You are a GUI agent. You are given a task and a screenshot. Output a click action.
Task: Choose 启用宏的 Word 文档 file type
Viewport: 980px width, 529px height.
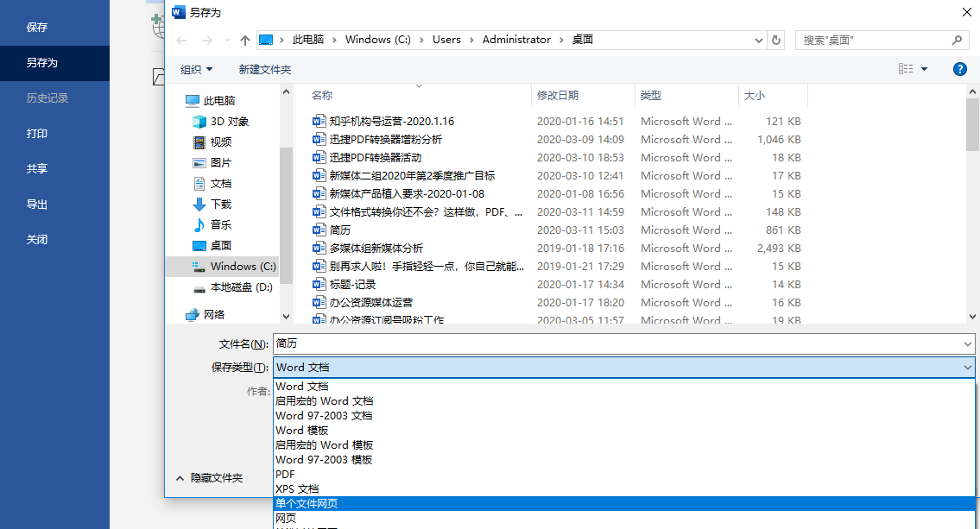(x=325, y=401)
